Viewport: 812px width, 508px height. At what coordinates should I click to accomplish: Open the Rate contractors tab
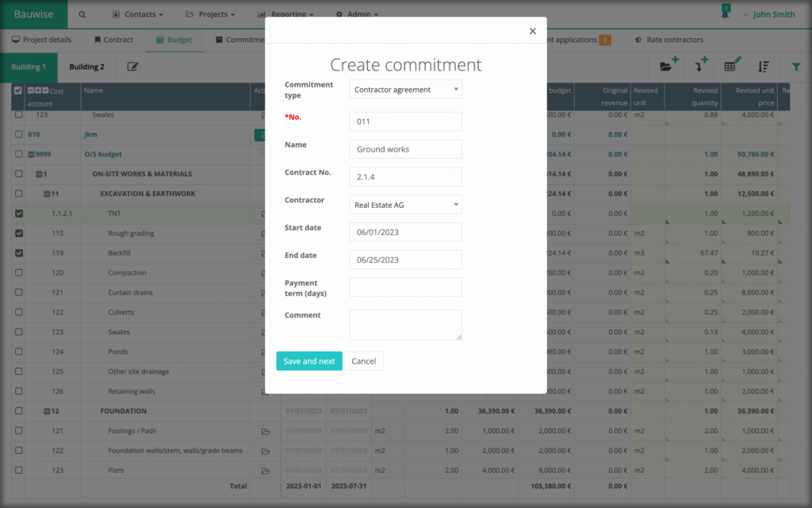[x=668, y=40]
